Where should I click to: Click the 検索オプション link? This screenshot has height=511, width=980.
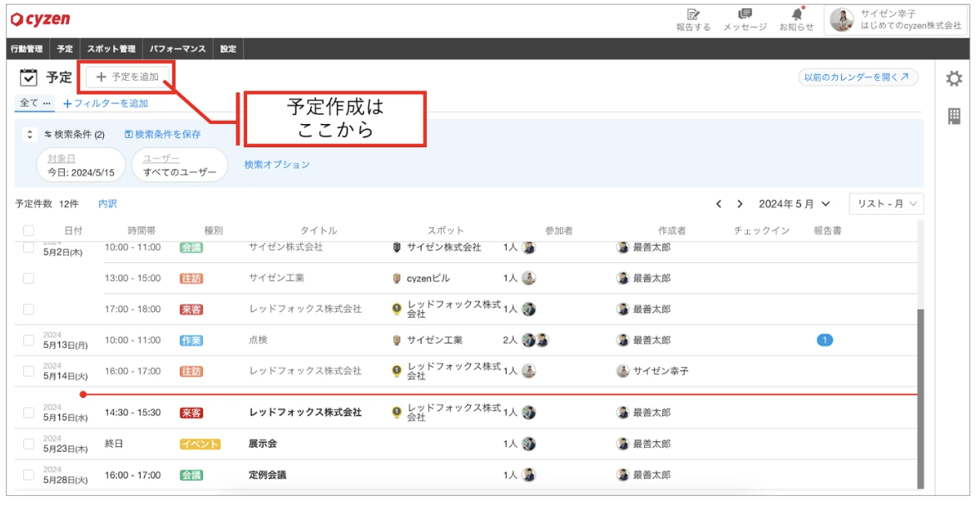coord(277,165)
